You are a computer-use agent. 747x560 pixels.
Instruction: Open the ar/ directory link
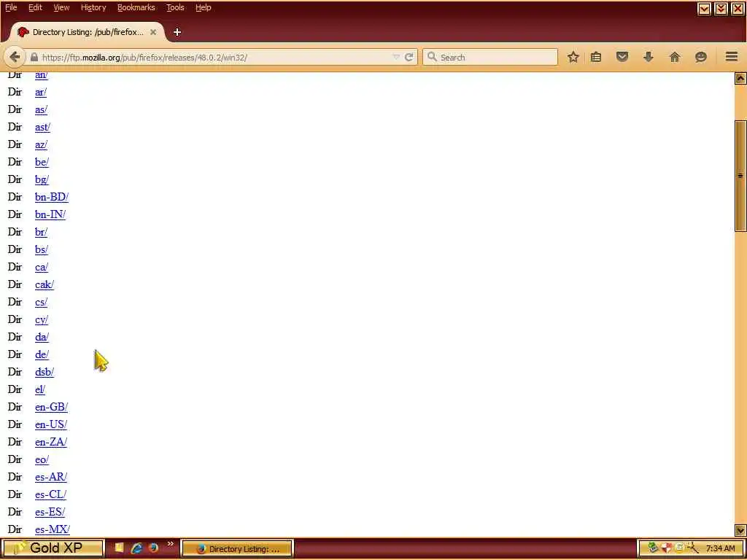point(41,93)
